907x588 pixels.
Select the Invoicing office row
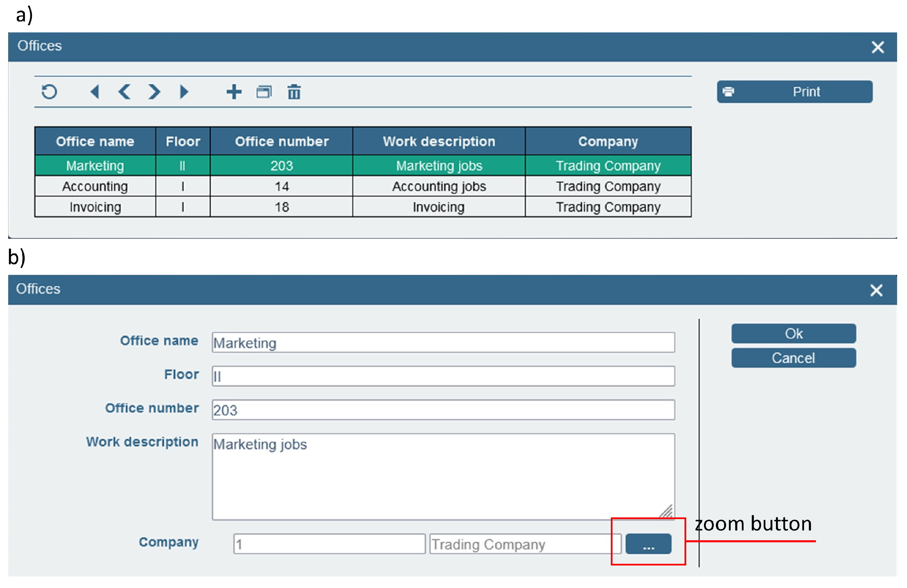pyautogui.click(x=95, y=207)
